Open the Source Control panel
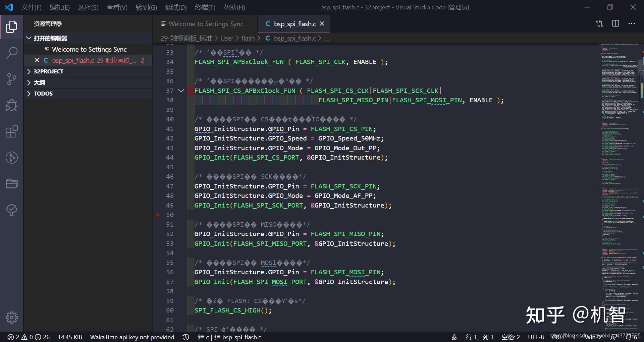The image size is (644, 342). [x=12, y=79]
